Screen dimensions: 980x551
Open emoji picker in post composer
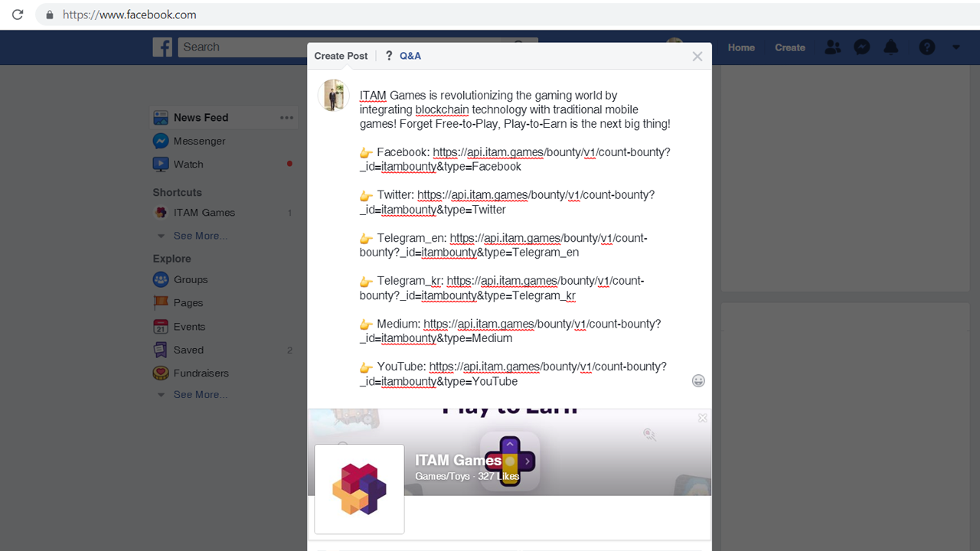[x=698, y=381]
